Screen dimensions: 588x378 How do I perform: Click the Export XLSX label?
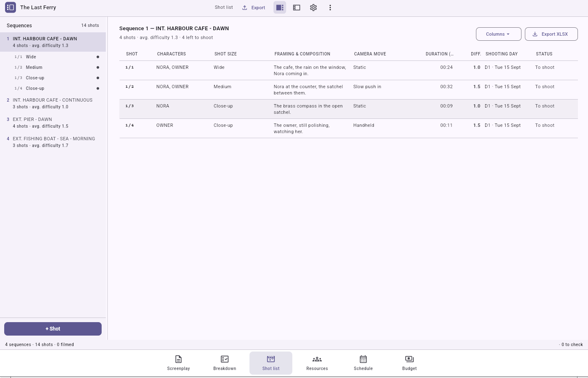tap(554, 34)
